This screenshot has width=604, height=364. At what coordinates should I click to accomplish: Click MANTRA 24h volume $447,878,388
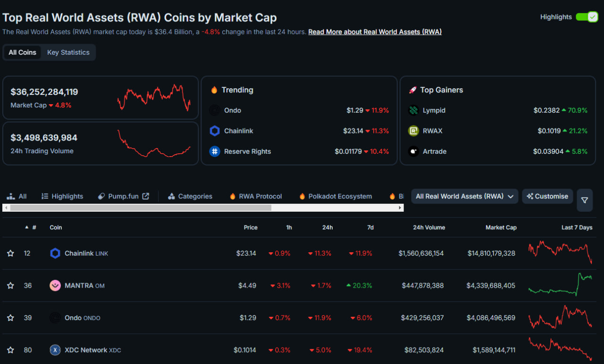tap(423, 285)
